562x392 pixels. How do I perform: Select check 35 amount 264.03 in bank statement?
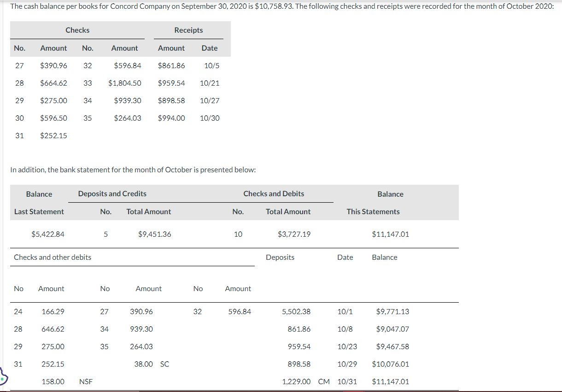(141, 346)
